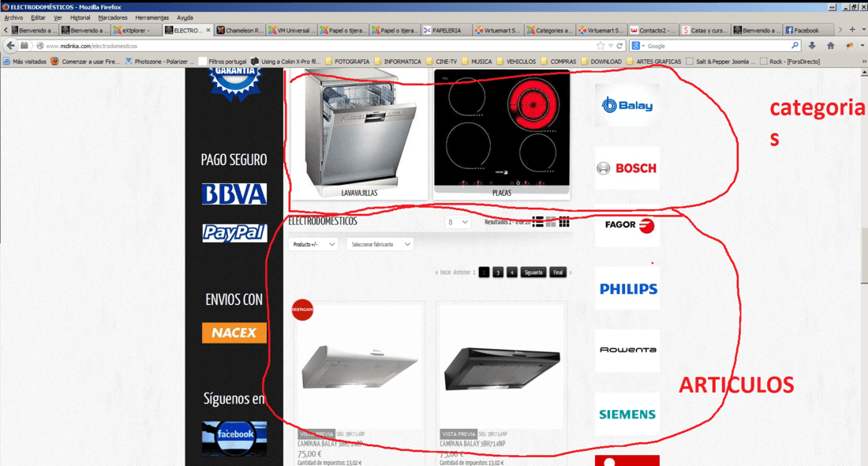The width and height of the screenshot is (868, 466).
Task: Open the Siemens brand logo
Action: [x=627, y=414]
